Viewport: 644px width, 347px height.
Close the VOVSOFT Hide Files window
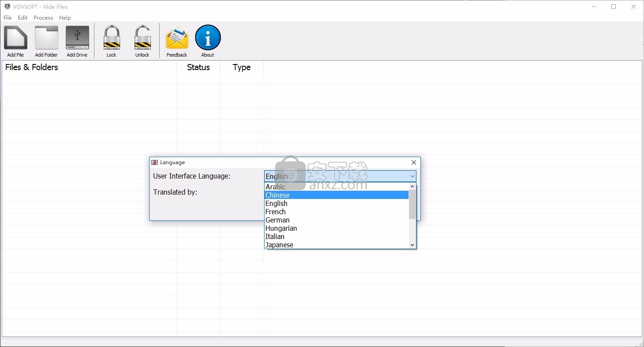click(634, 7)
